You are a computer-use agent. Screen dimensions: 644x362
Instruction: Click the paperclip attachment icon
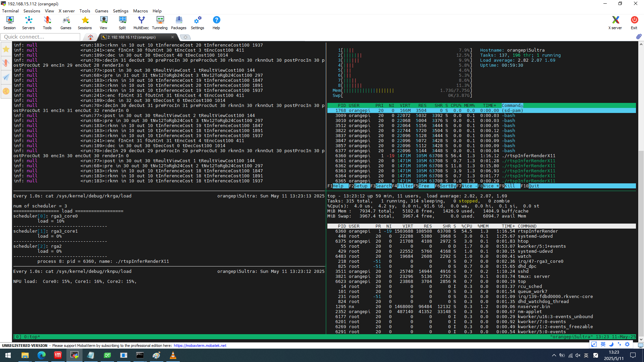pos(639,37)
